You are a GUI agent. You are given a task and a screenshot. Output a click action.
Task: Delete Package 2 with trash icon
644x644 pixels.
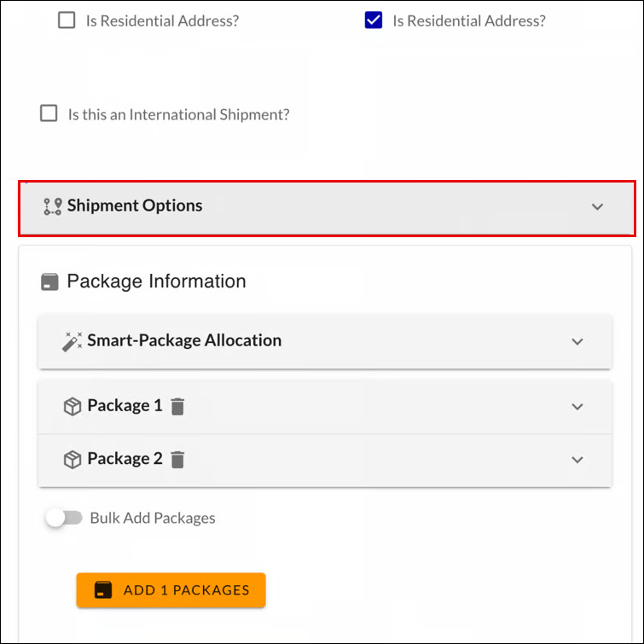[177, 460]
